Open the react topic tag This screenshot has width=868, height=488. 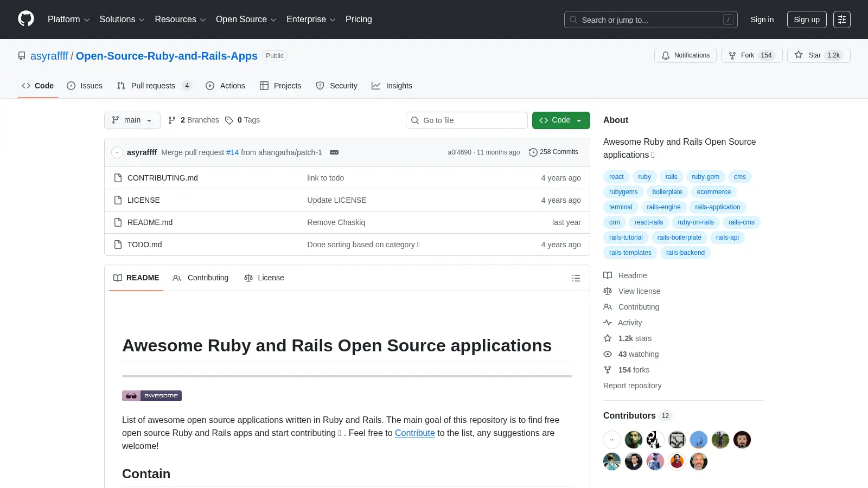click(616, 177)
